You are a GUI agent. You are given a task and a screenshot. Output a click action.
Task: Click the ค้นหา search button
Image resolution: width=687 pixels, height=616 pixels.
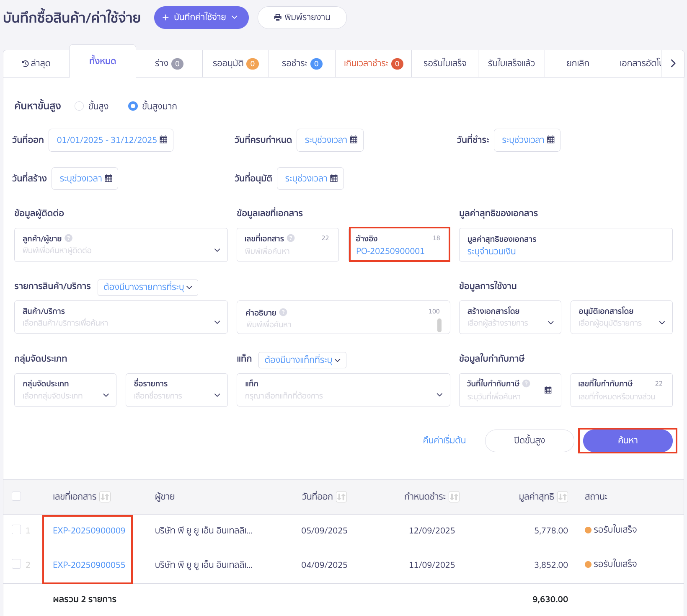pos(627,440)
